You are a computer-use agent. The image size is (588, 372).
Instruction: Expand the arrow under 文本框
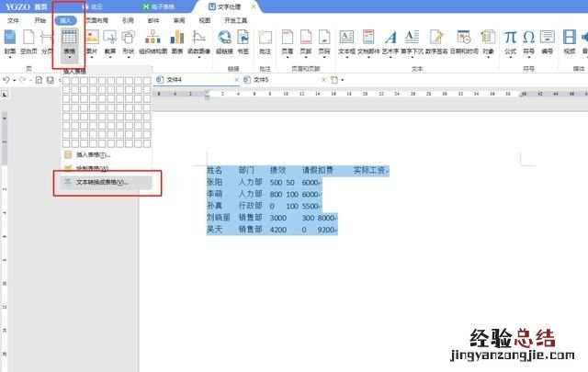click(346, 57)
